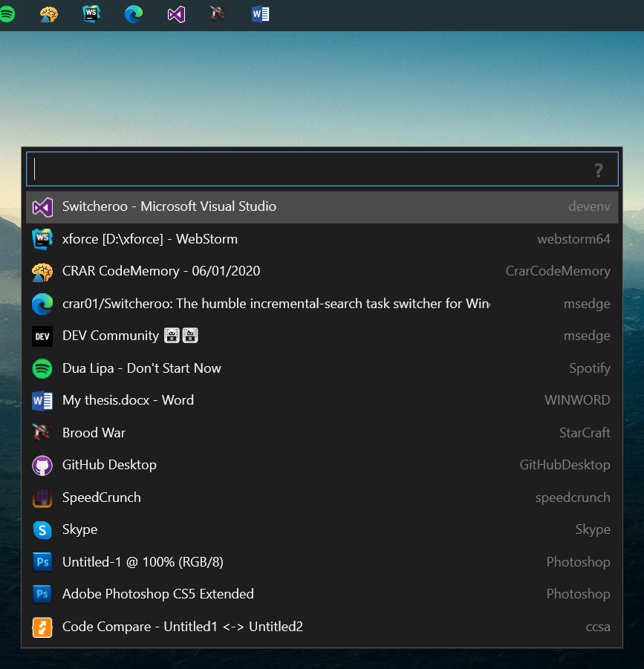
Task: Click the GitHub Desktop octocat icon
Action: pyautogui.click(x=42, y=466)
